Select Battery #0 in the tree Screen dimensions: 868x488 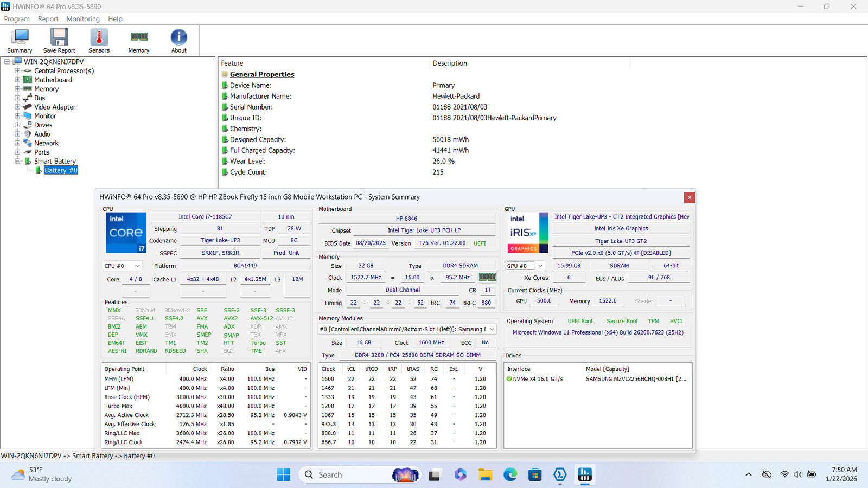click(61, 170)
